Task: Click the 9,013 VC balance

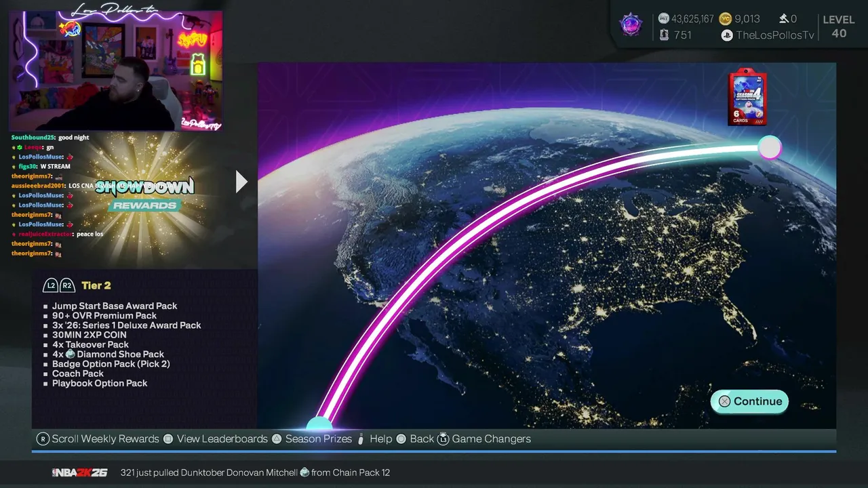Action: [x=747, y=19]
